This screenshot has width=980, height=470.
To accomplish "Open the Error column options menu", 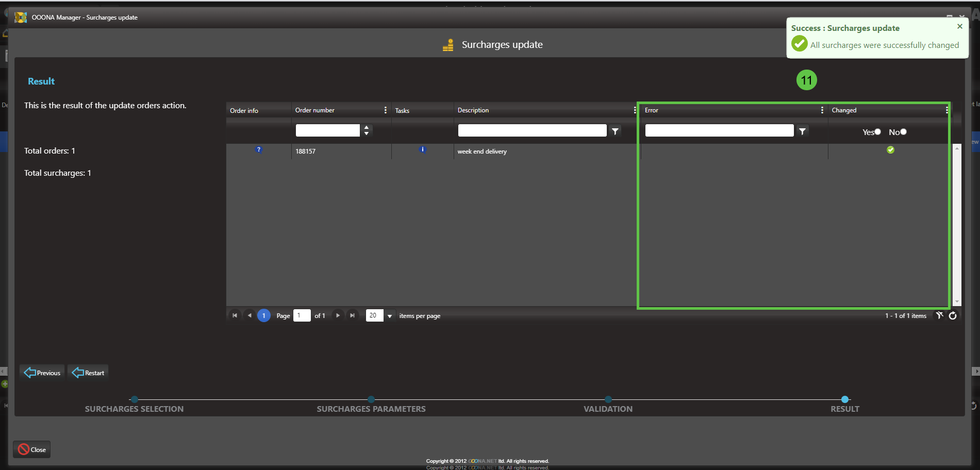I will (822, 110).
